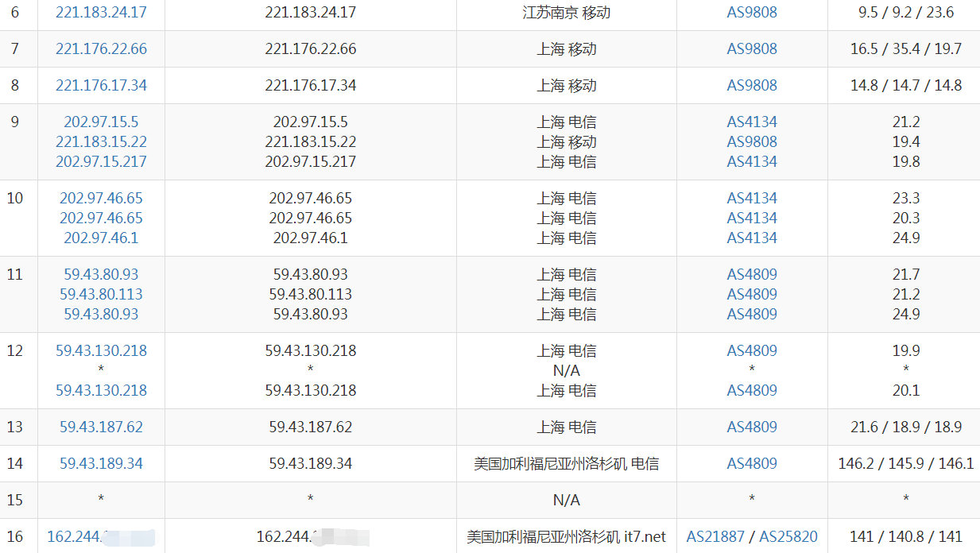Open the AS9808 link in the 江苏南京 移动 row

click(x=752, y=12)
